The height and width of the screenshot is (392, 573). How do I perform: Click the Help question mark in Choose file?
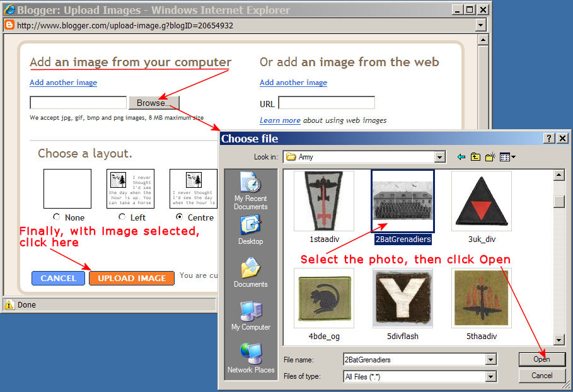549,139
